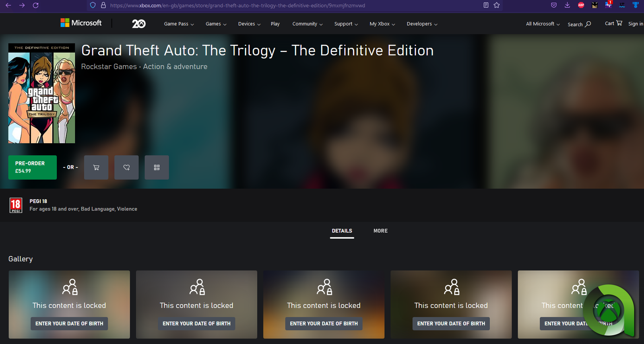Image resolution: width=644 pixels, height=344 pixels.
Task: Open the Xbox 20th anniversary logo
Action: [138, 24]
